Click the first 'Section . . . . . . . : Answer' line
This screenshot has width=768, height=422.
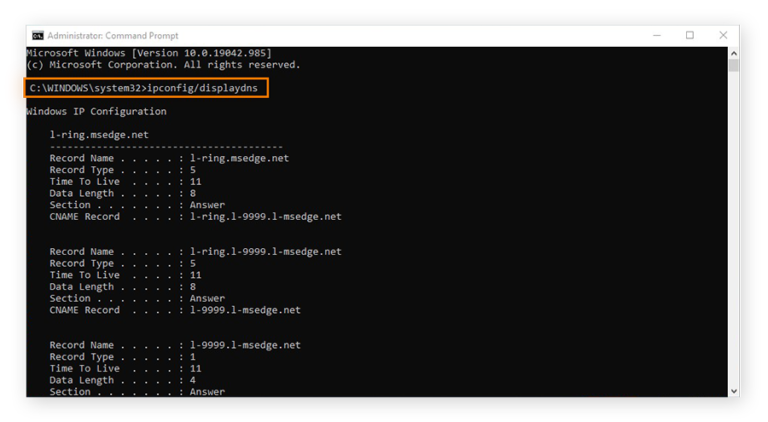point(137,205)
